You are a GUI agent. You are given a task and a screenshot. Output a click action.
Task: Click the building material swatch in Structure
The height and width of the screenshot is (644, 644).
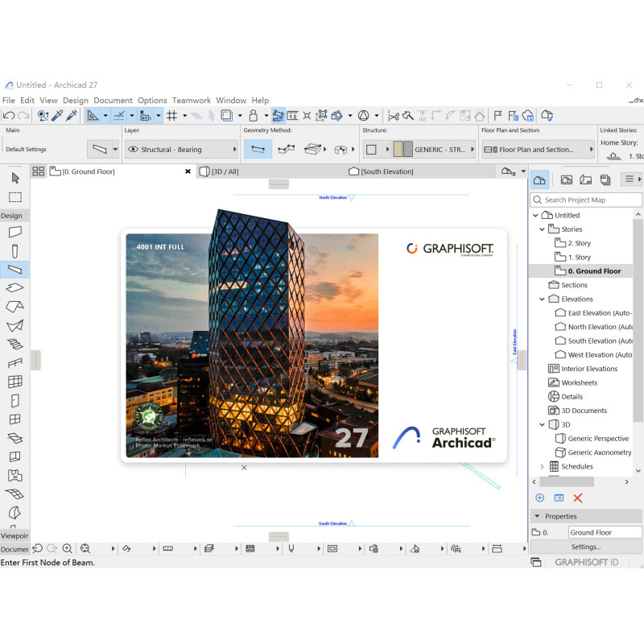[x=402, y=150]
